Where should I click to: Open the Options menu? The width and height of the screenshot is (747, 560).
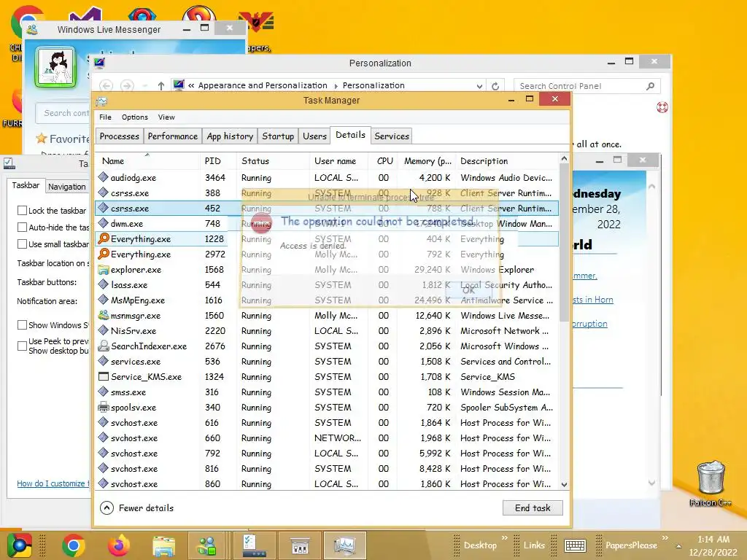click(x=135, y=117)
